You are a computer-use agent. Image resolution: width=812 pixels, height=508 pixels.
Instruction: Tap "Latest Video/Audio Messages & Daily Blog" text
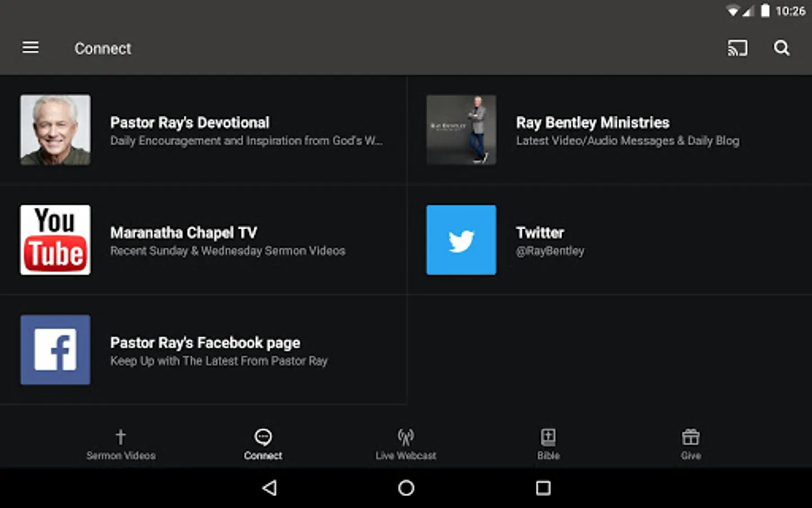(628, 141)
